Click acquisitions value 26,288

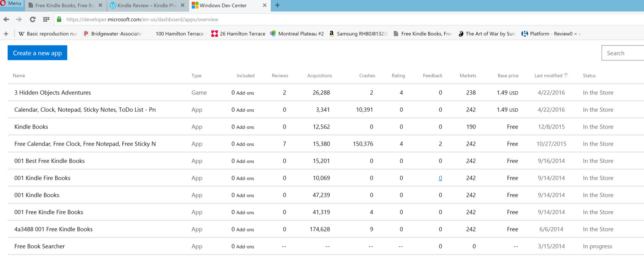pos(321,93)
